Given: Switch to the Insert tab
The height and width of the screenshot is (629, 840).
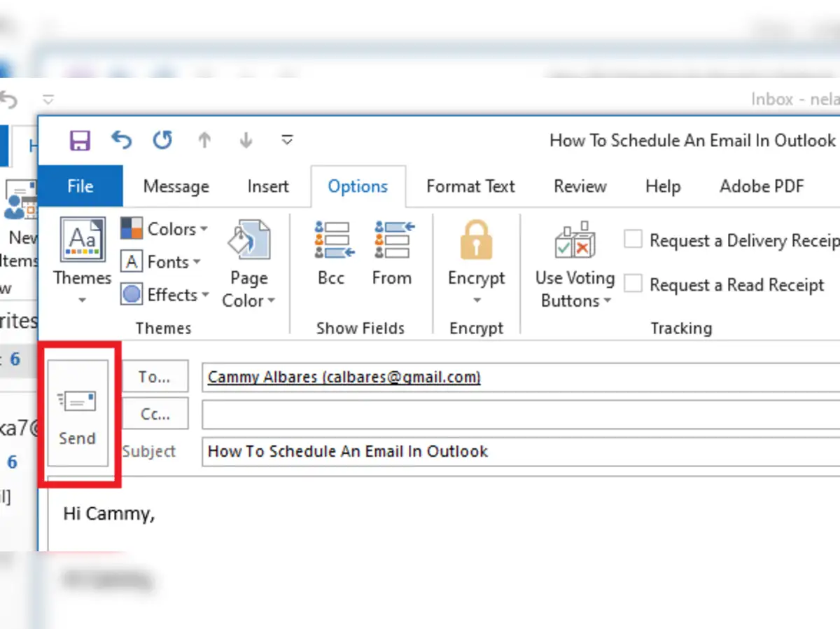Looking at the screenshot, I should (268, 186).
